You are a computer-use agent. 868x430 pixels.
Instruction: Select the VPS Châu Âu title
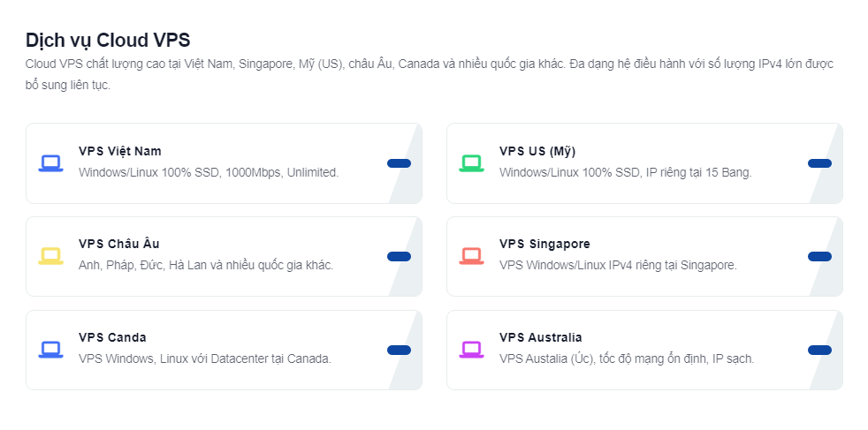tap(119, 244)
